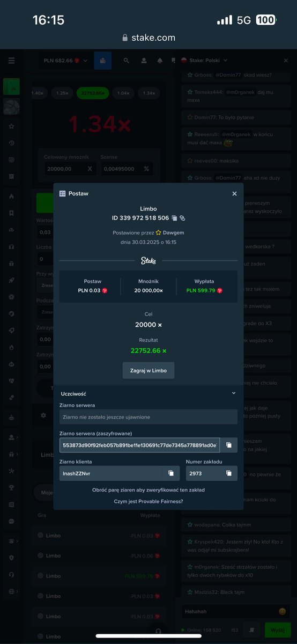The height and width of the screenshot is (644, 297).
Task: Open chat rules icon beside Wyślij
Action: pos(252,630)
